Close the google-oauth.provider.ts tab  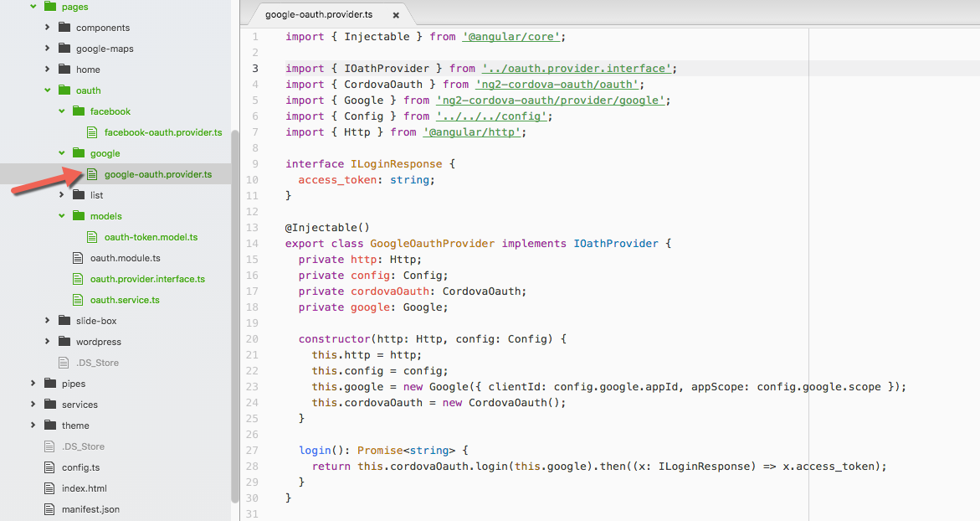coord(396,15)
